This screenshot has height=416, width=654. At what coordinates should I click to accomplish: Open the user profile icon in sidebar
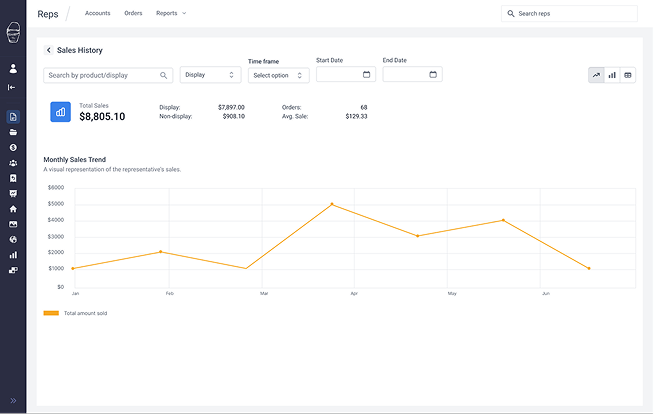pos(13,68)
